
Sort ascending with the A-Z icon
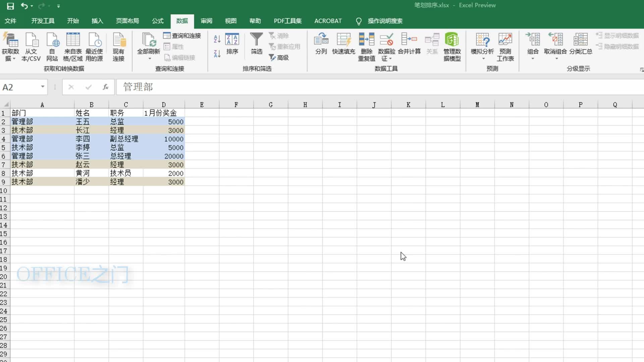[217, 39]
